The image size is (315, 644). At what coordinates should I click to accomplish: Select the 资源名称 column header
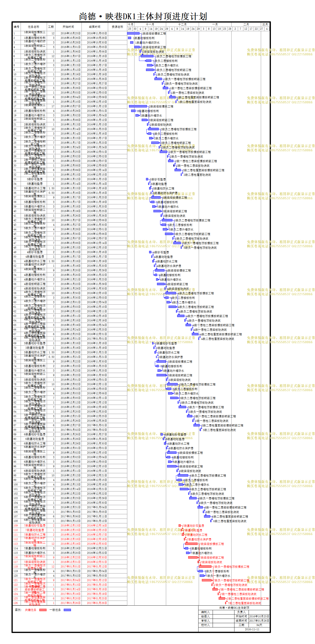117,27
